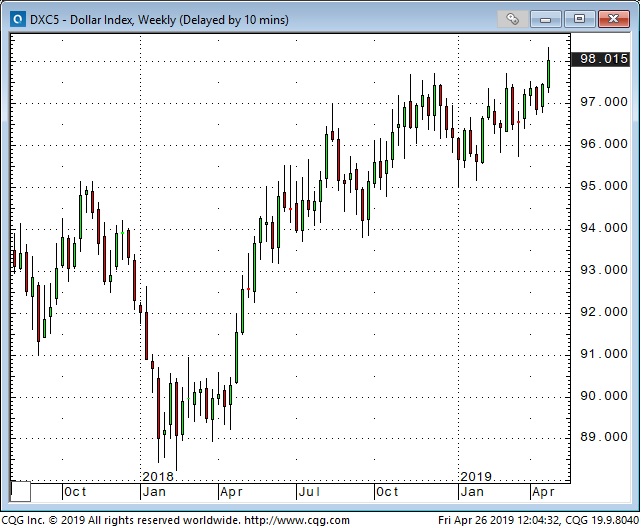Image resolution: width=642 pixels, height=528 pixels.
Task: Click the Oct label before Jan 2019
Action: [387, 492]
